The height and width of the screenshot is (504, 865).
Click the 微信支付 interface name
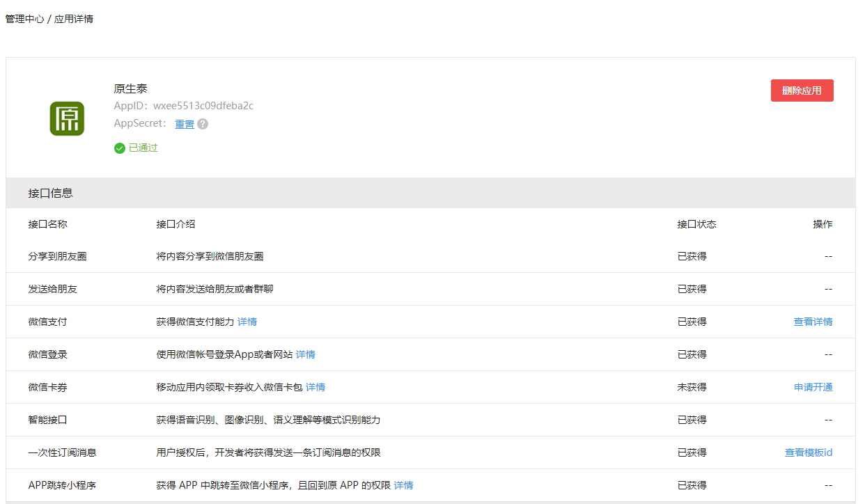click(48, 322)
